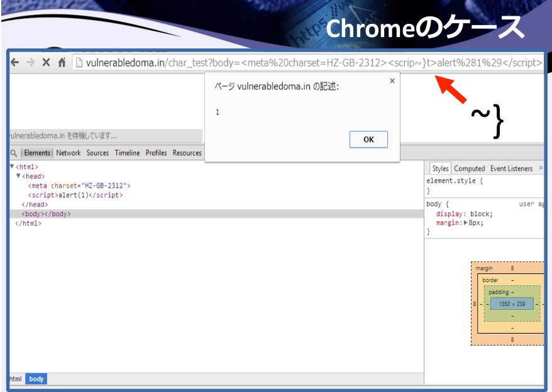Select the meta charset element line

pyautogui.click(x=79, y=185)
